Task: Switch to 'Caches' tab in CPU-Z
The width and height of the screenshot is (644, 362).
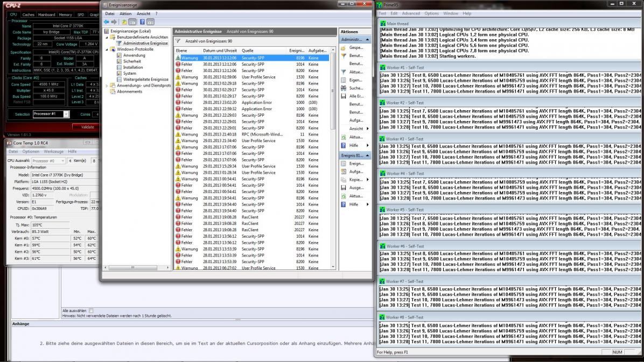Action: tap(29, 15)
